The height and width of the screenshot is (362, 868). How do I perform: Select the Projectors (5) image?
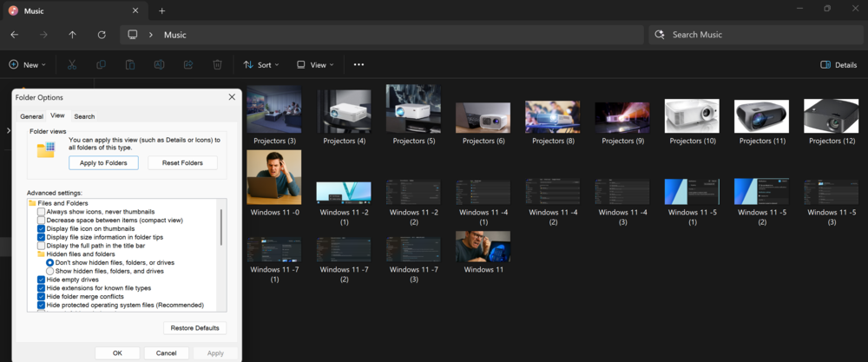click(413, 109)
